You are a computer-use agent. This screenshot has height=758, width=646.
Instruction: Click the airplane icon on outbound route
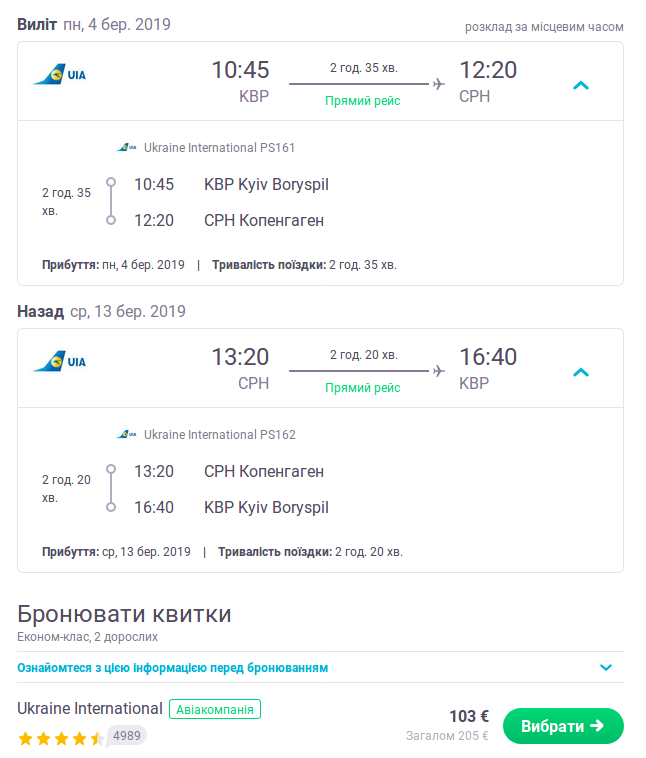438,84
